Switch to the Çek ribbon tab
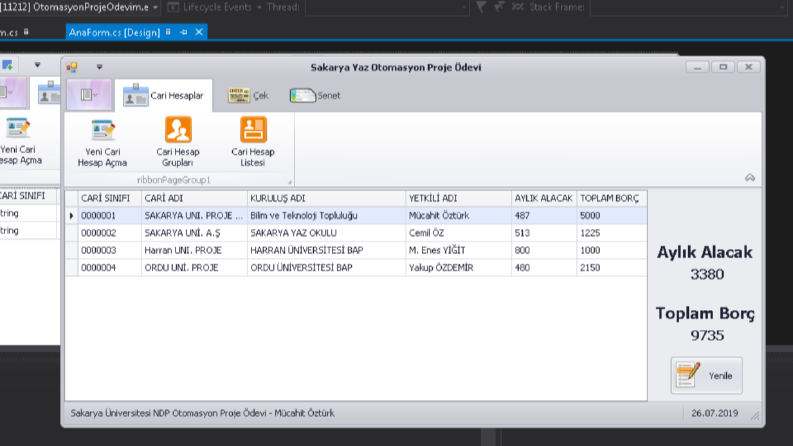 click(248, 95)
